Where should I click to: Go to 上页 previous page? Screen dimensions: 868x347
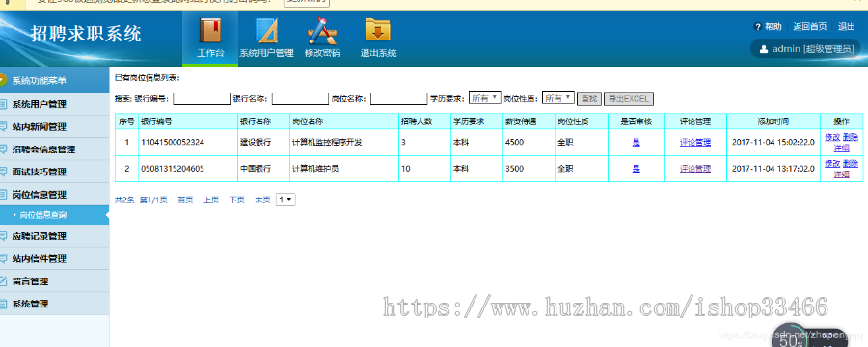211,200
